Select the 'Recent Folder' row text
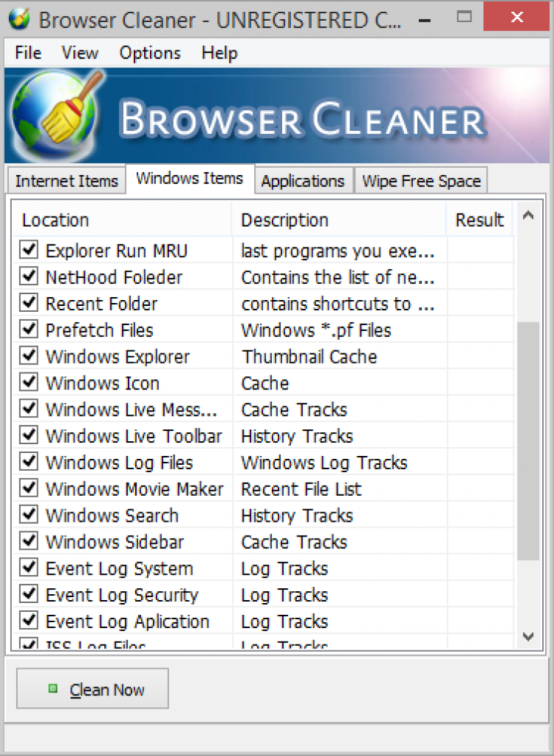554x756 pixels. 101,304
